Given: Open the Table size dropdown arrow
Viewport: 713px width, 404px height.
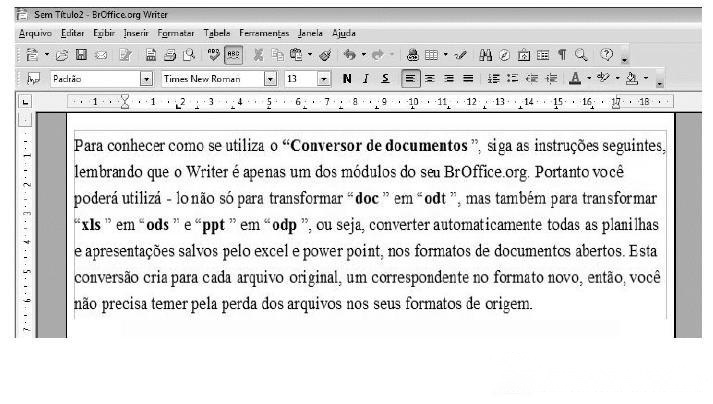Looking at the screenshot, I should click(445, 55).
